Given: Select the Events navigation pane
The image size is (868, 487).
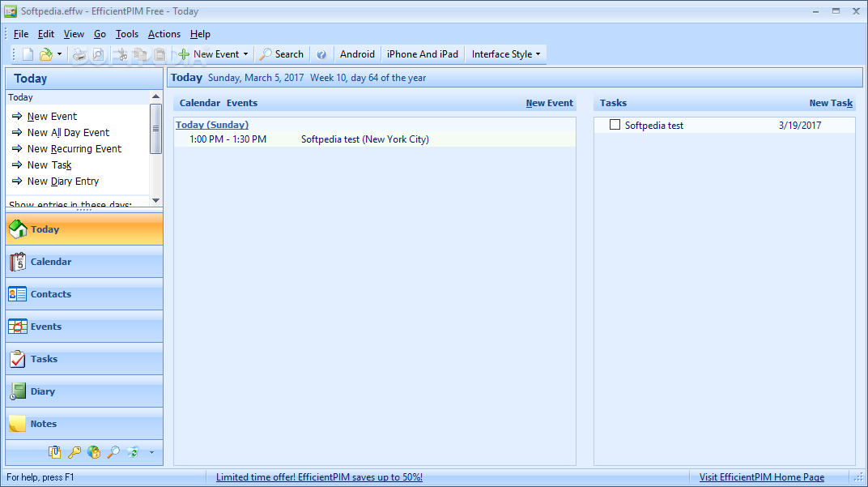Looking at the screenshot, I should click(84, 327).
